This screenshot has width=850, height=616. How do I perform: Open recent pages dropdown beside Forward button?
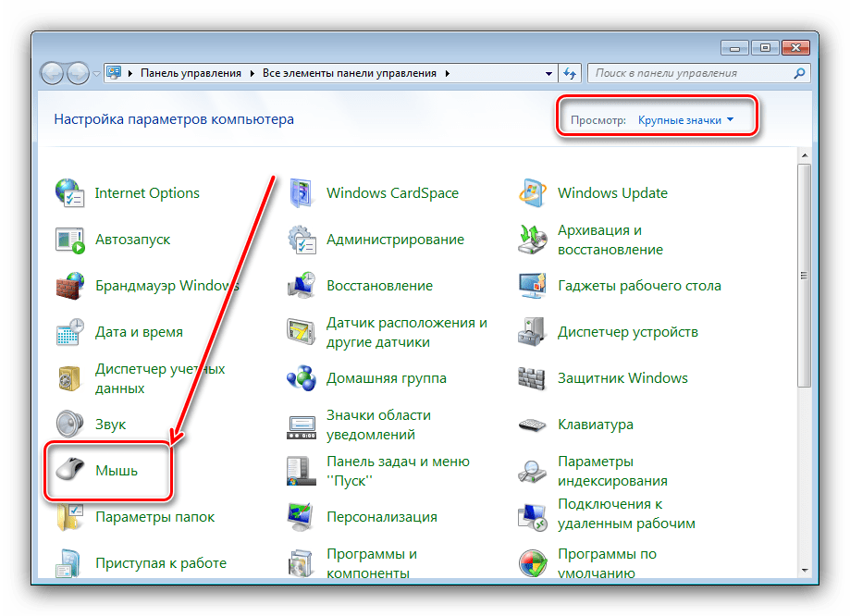pos(96,74)
